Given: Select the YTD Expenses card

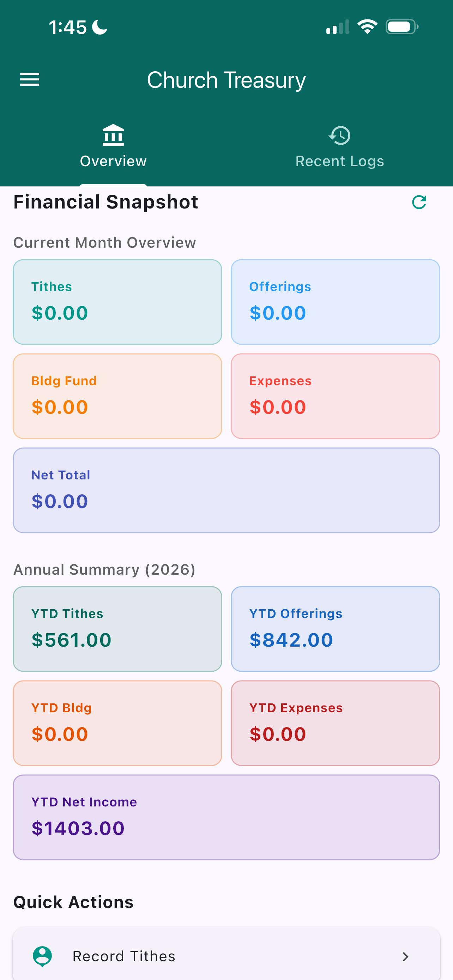Looking at the screenshot, I should pos(335,723).
